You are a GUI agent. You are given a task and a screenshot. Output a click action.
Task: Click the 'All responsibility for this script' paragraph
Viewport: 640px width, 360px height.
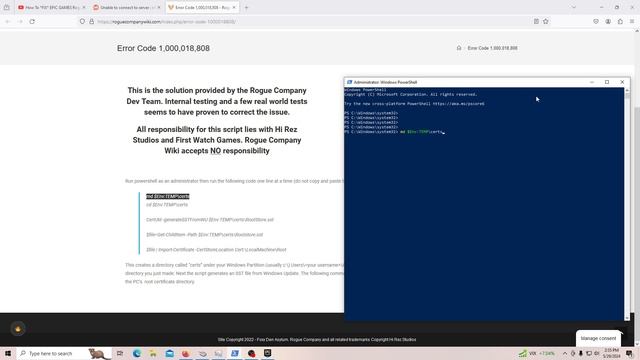coord(217,140)
